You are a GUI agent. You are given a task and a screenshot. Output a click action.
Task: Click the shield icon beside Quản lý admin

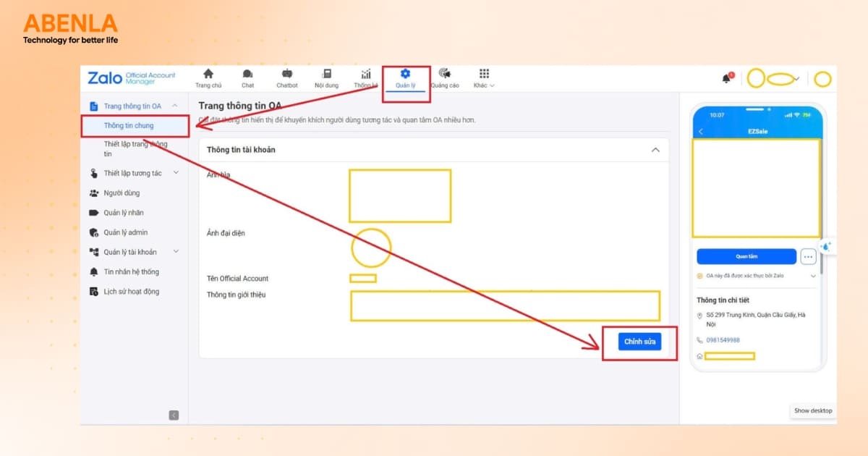[x=94, y=232]
